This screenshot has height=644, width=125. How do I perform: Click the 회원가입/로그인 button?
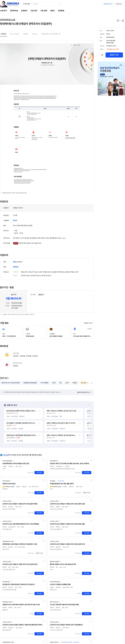coord(108,4)
